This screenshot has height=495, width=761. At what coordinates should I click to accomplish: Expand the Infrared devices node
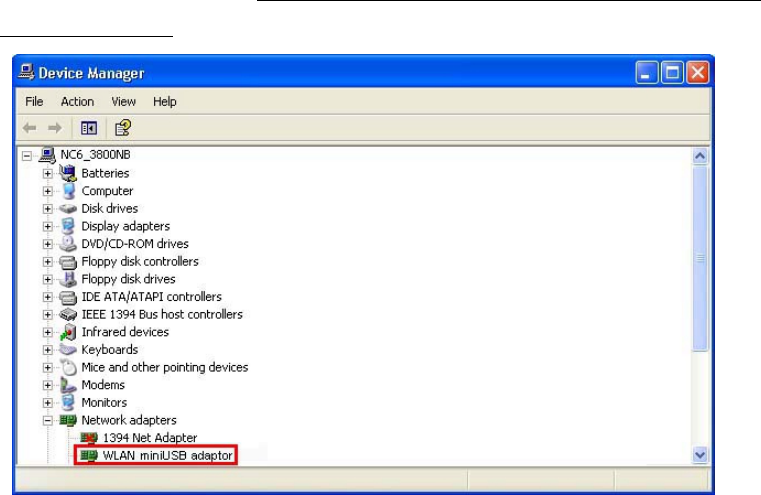tap(48, 332)
